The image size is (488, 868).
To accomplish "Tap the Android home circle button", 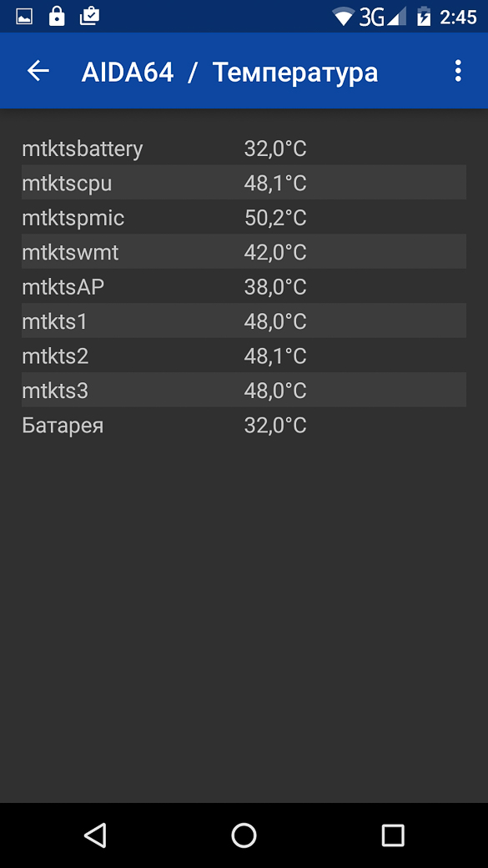I will pyautogui.click(x=244, y=835).
